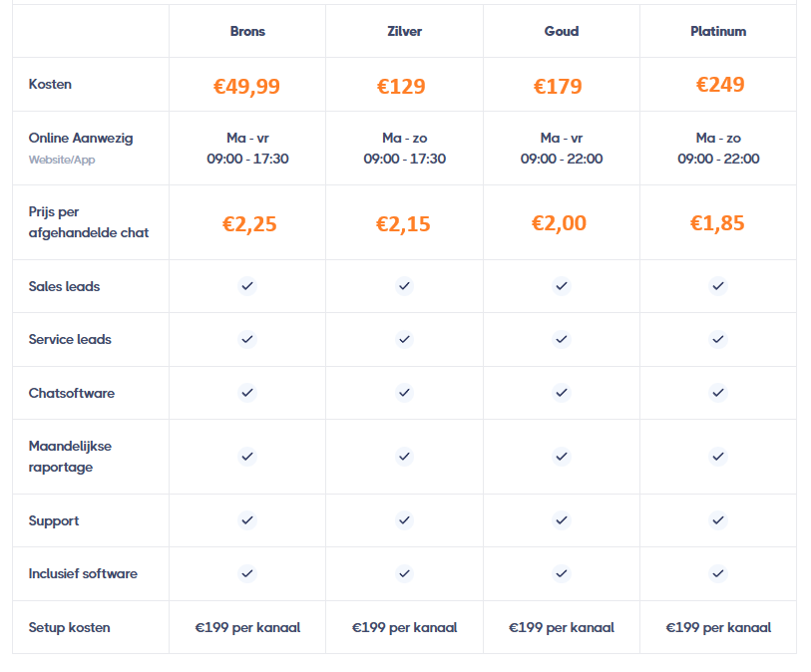Click the €2,15 chat price for Zilver

click(403, 223)
